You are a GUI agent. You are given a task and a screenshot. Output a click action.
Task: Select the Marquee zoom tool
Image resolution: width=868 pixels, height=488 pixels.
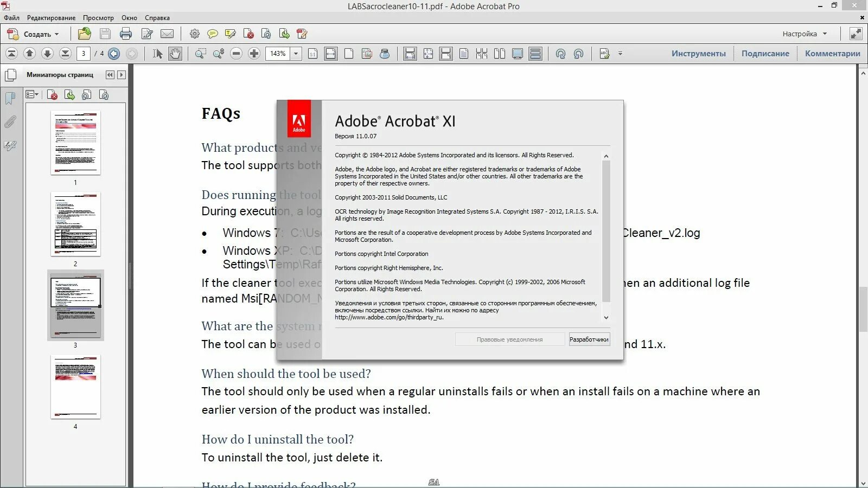click(x=201, y=53)
